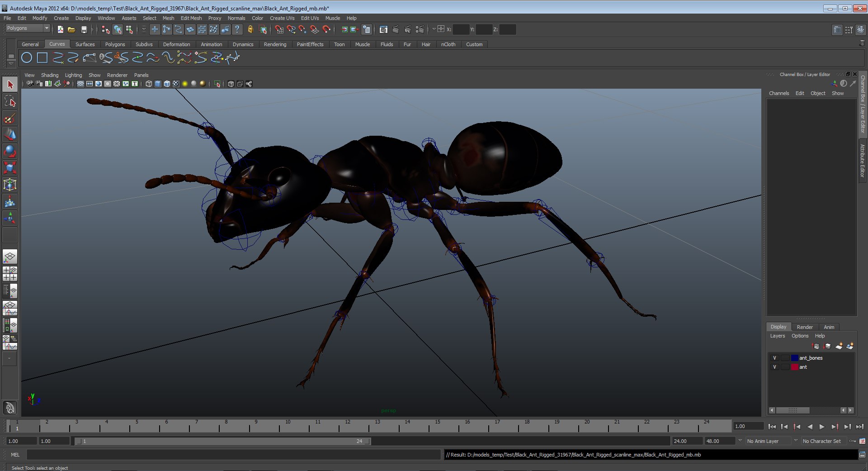Viewport: 868px width, 471px height.
Task: Toggle visibility of ant layer
Action: (x=774, y=367)
